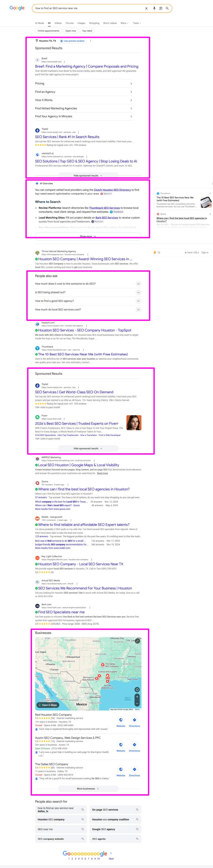Get Directions to Red Houston SEO Company
This screenshot has height=868, width=213.
point(134,720)
